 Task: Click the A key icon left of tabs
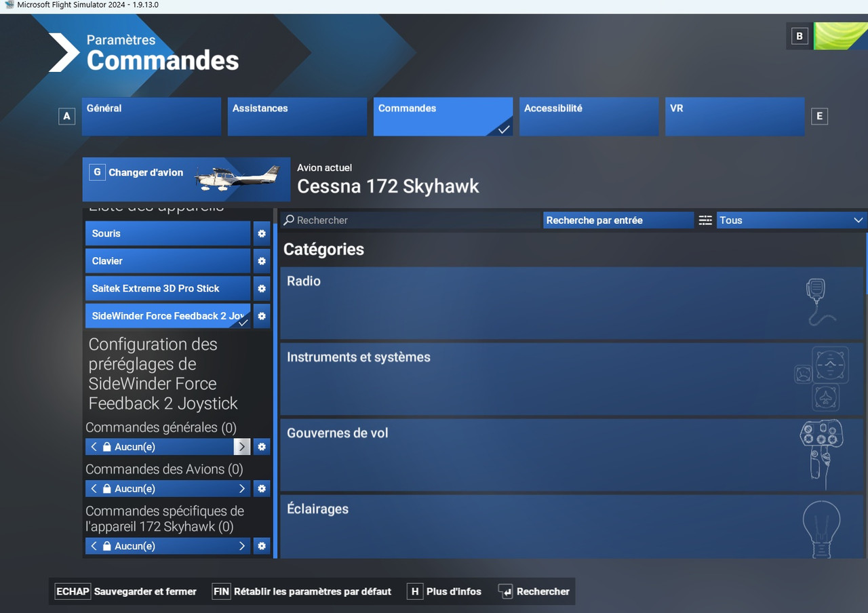coord(66,117)
